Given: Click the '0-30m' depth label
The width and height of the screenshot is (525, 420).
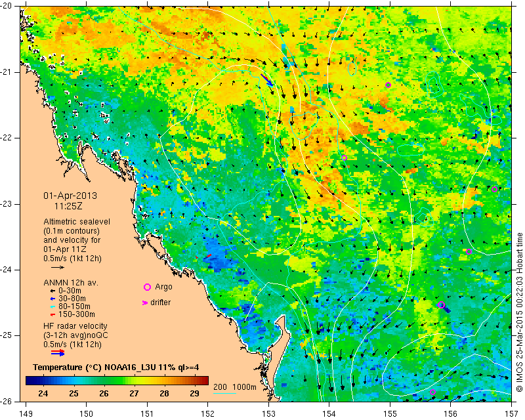Looking at the screenshot, I should pos(70,291).
